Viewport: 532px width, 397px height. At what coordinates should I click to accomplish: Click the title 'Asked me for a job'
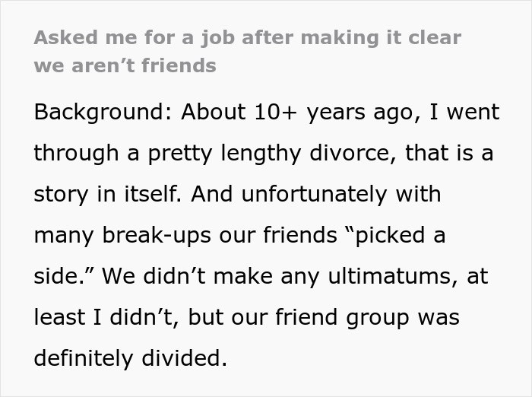coord(135,38)
